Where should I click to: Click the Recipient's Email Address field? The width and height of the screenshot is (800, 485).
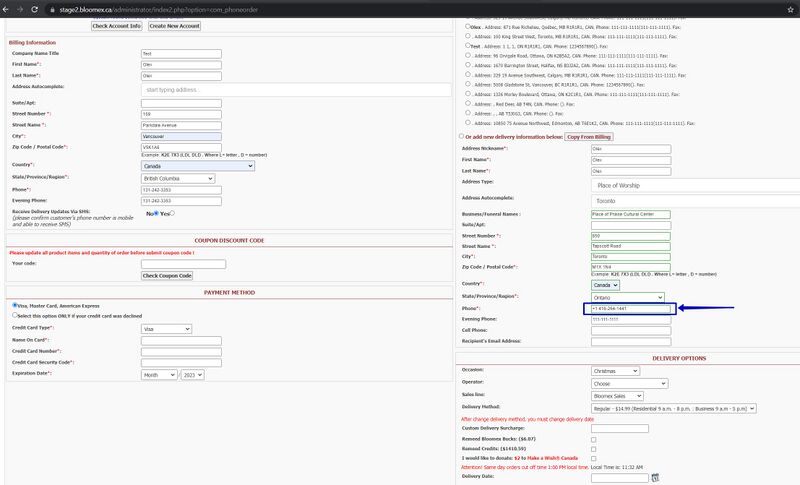point(631,341)
